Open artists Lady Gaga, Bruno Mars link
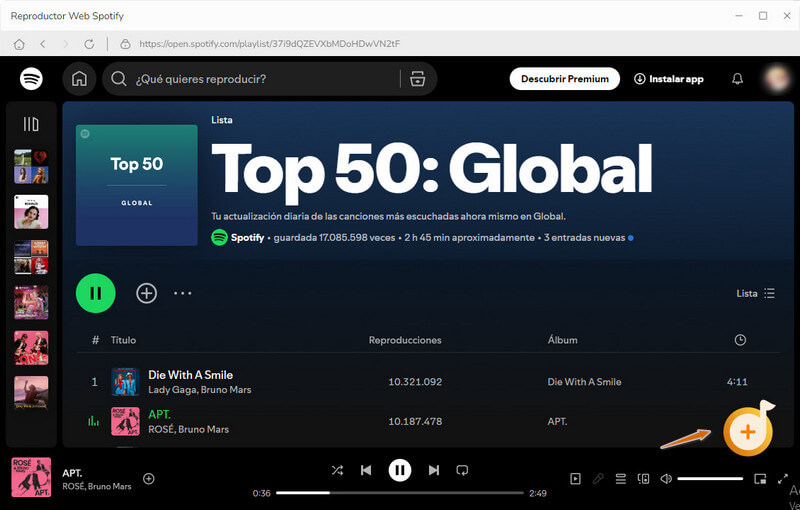Image resolution: width=800 pixels, height=510 pixels. (x=199, y=390)
